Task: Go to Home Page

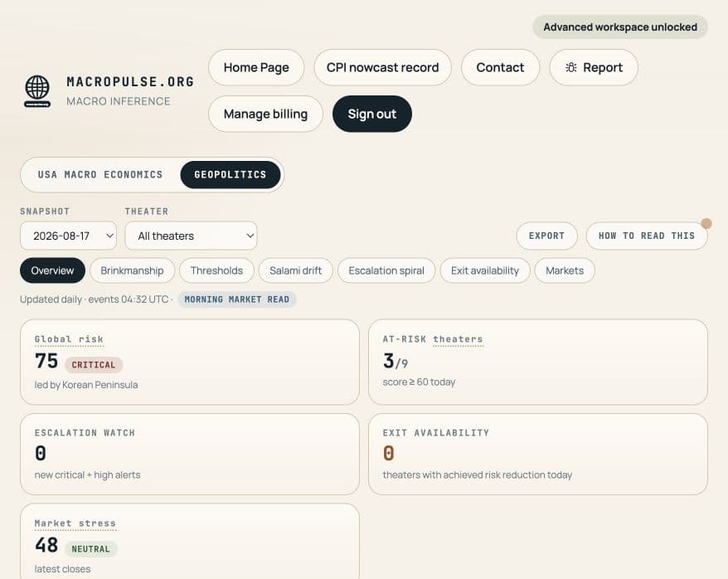Action: click(x=256, y=68)
